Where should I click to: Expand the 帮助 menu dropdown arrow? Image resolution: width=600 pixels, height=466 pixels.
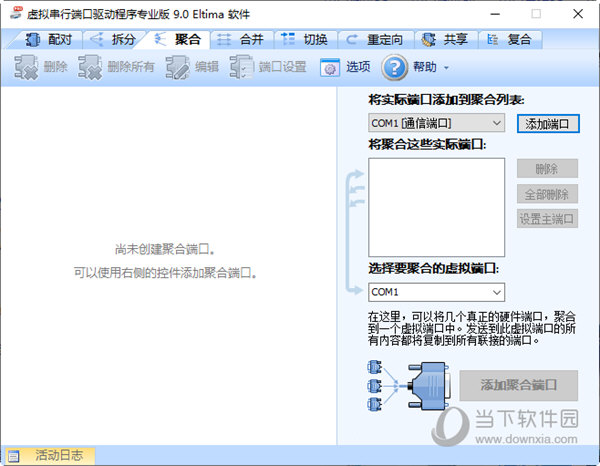446,68
